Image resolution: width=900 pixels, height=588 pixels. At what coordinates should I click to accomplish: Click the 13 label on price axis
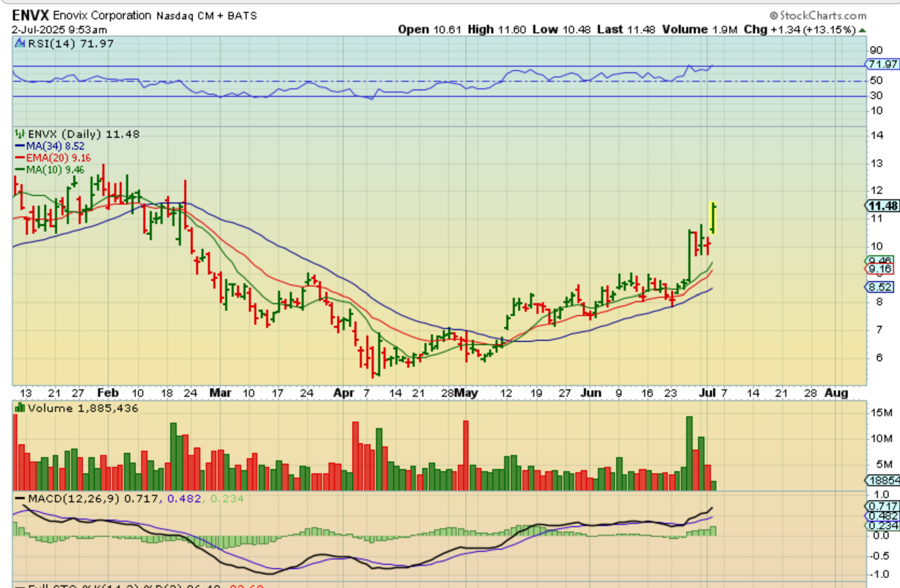point(877,163)
